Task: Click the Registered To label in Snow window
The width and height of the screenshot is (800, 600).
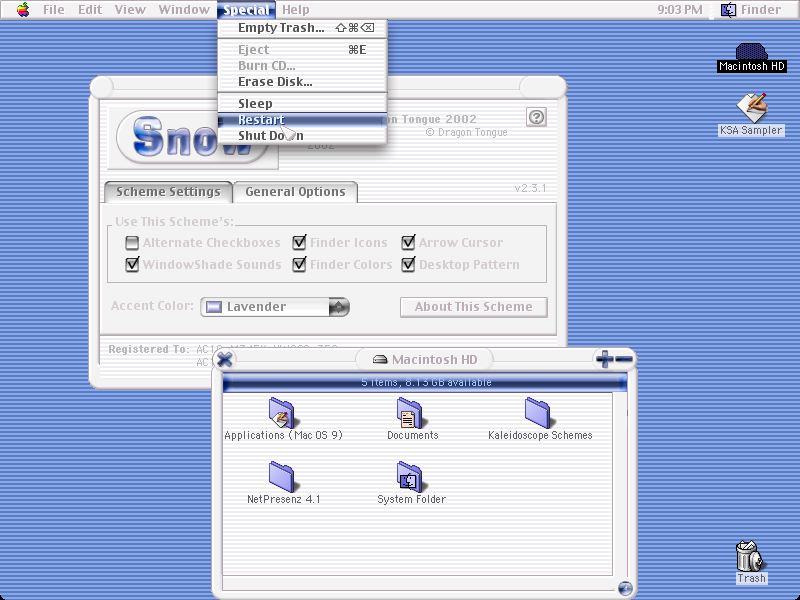Action: 148,349
